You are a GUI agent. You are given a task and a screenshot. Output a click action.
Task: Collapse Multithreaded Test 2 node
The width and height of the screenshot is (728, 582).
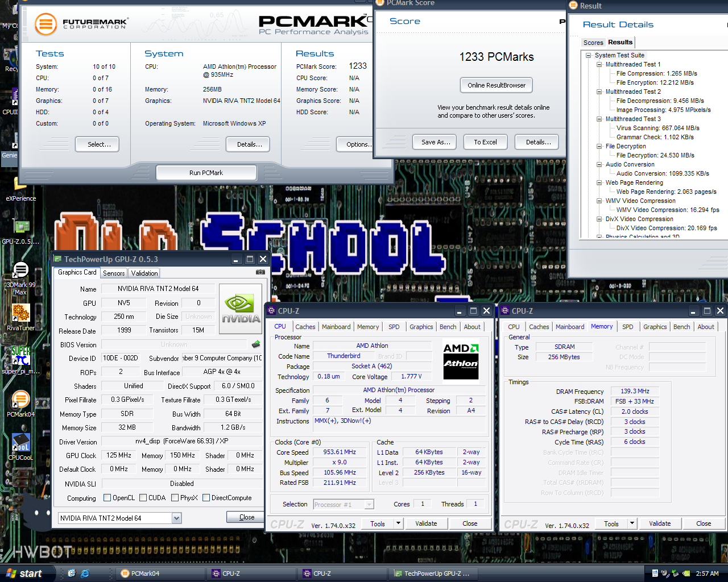pos(599,92)
